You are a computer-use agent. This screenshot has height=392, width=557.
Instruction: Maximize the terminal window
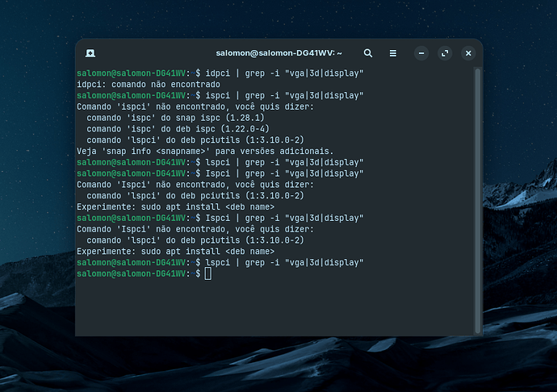tap(444, 53)
